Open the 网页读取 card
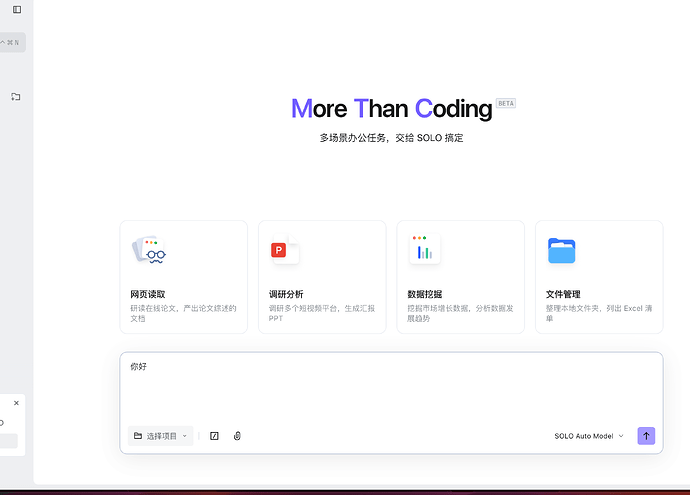This screenshot has width=690, height=495. 184,277
